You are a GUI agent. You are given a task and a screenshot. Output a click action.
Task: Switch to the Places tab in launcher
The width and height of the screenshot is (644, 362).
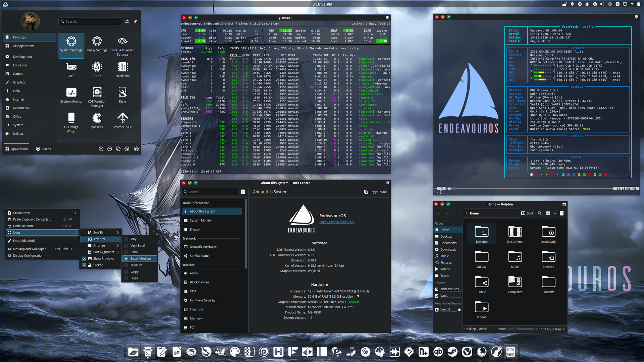tap(43, 149)
